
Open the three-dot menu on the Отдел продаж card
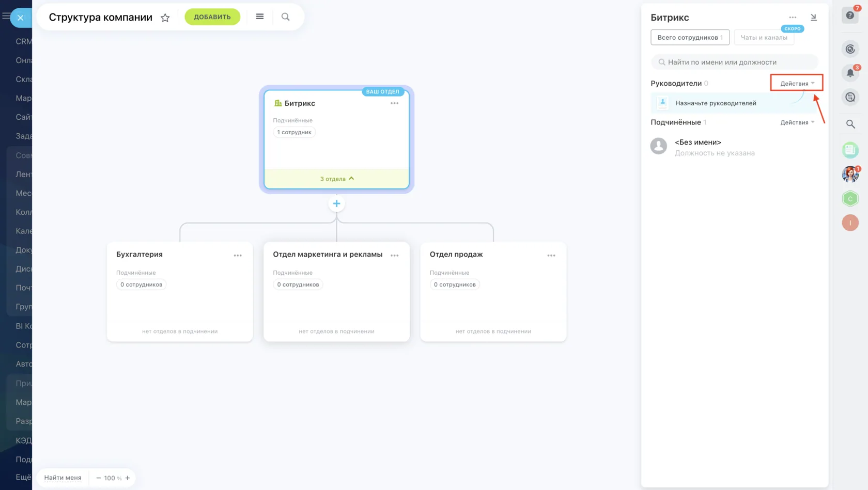(x=551, y=256)
